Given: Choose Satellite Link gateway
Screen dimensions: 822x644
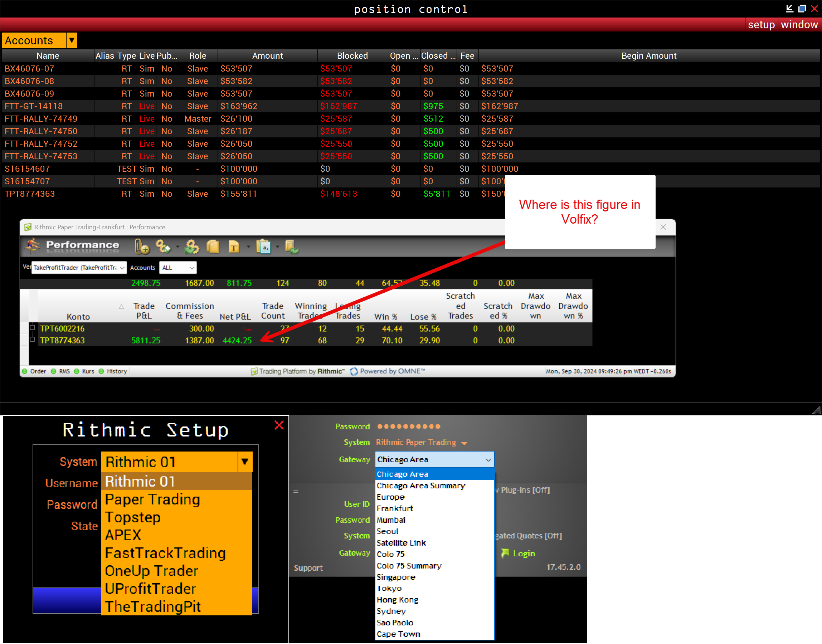Looking at the screenshot, I should click(434, 543).
